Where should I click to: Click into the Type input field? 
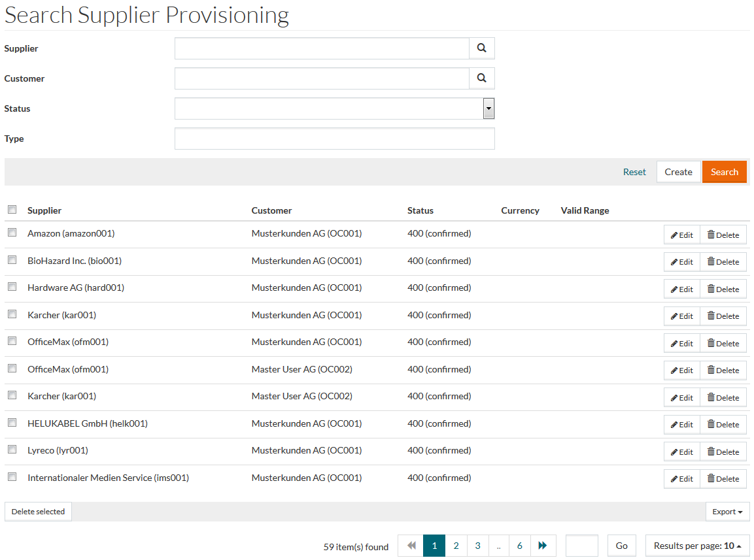coord(334,139)
